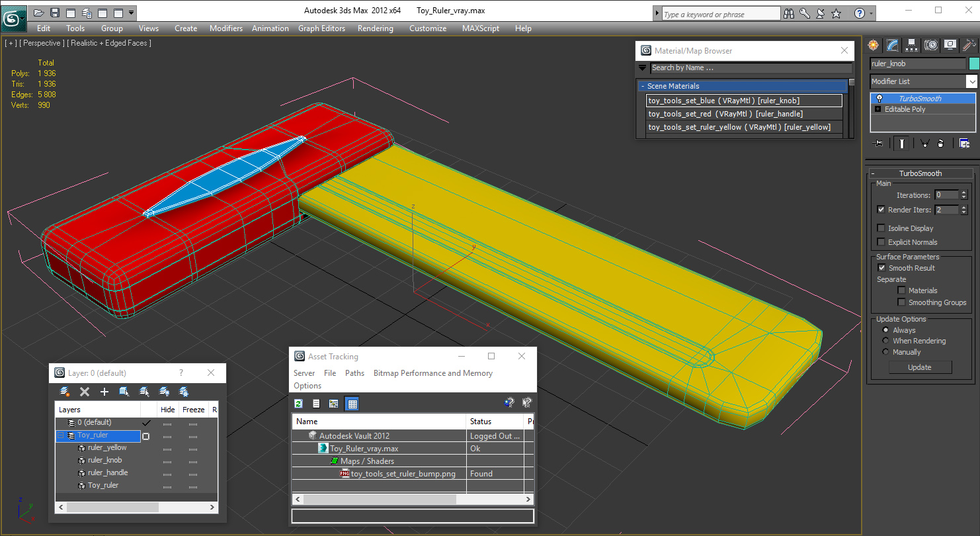Click the Pin Stack icon

878,143
